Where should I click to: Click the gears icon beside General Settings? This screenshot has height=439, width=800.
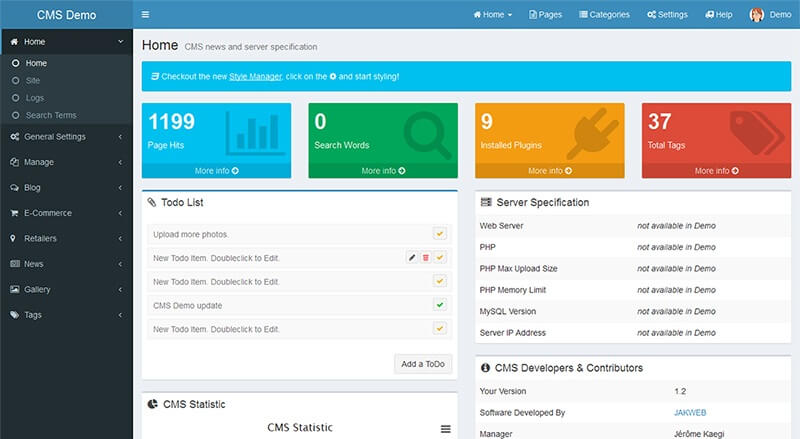pyautogui.click(x=15, y=137)
